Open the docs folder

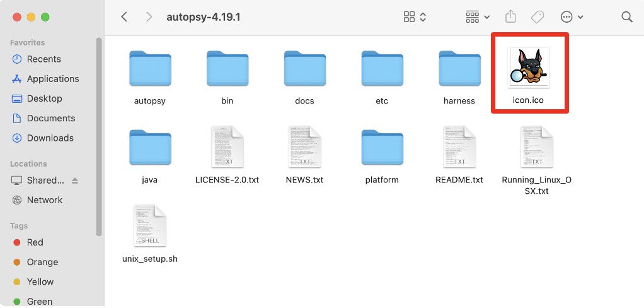tap(305, 68)
